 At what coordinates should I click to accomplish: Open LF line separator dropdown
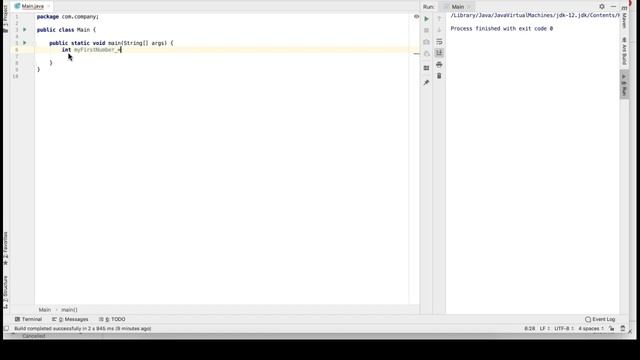click(x=544, y=329)
